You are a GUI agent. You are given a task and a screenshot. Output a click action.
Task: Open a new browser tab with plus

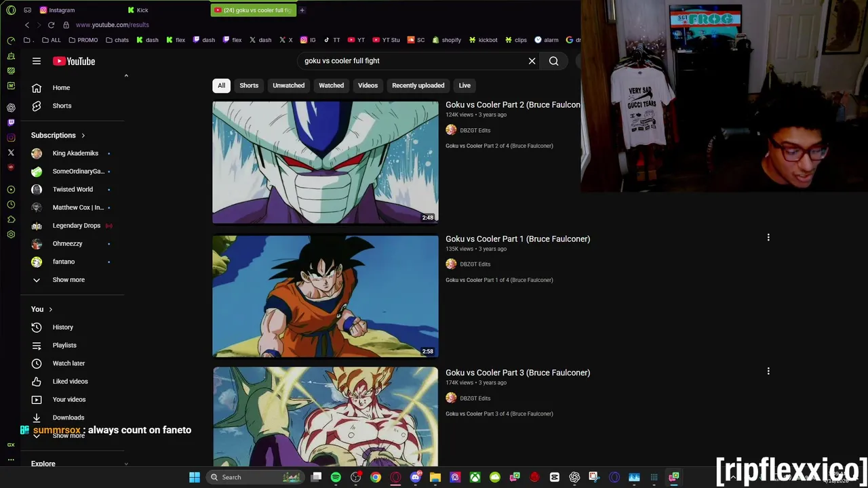[302, 10]
